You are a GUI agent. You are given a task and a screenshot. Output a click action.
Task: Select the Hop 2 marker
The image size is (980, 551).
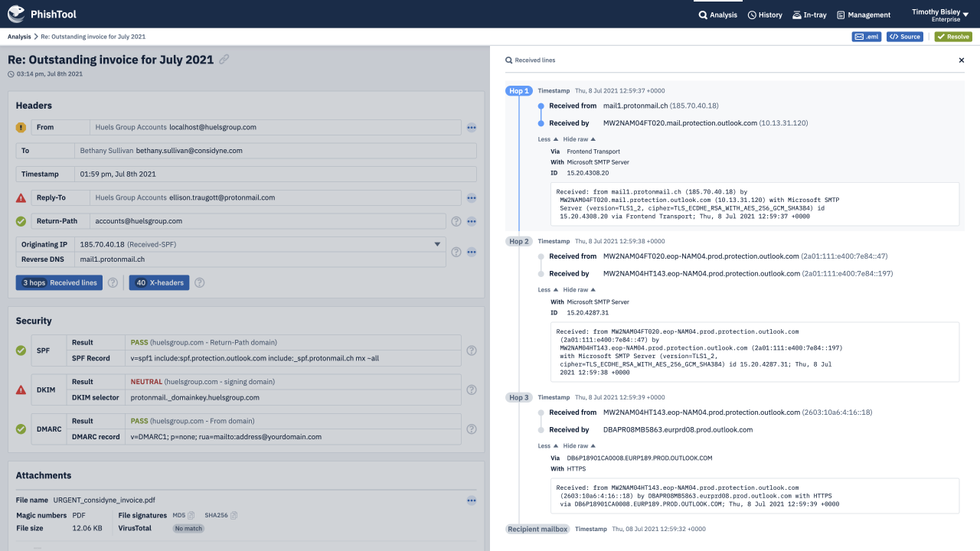(518, 241)
